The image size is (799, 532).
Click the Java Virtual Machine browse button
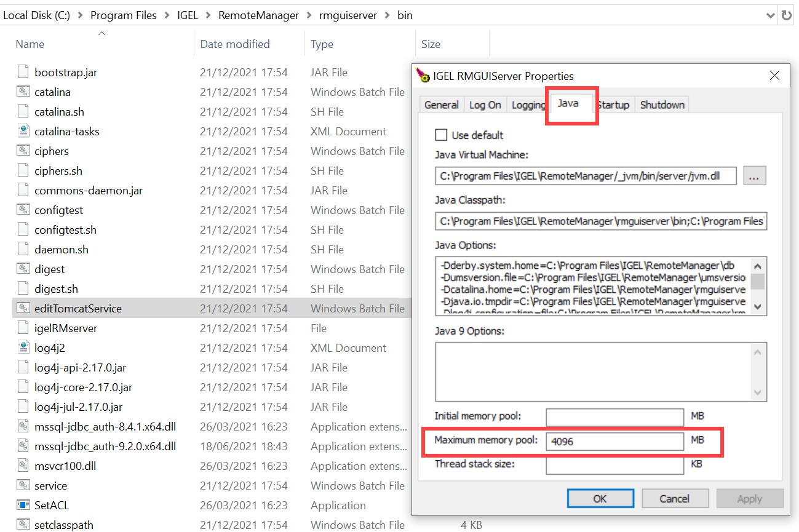pos(755,175)
